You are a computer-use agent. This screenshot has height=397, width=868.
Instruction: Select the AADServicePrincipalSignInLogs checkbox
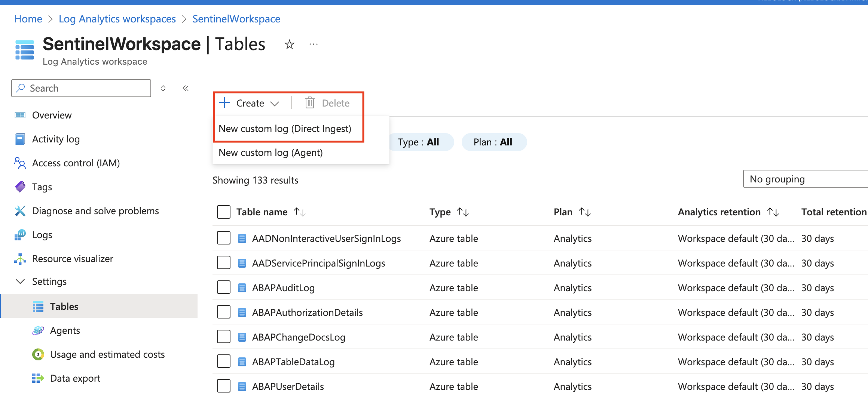(x=224, y=263)
